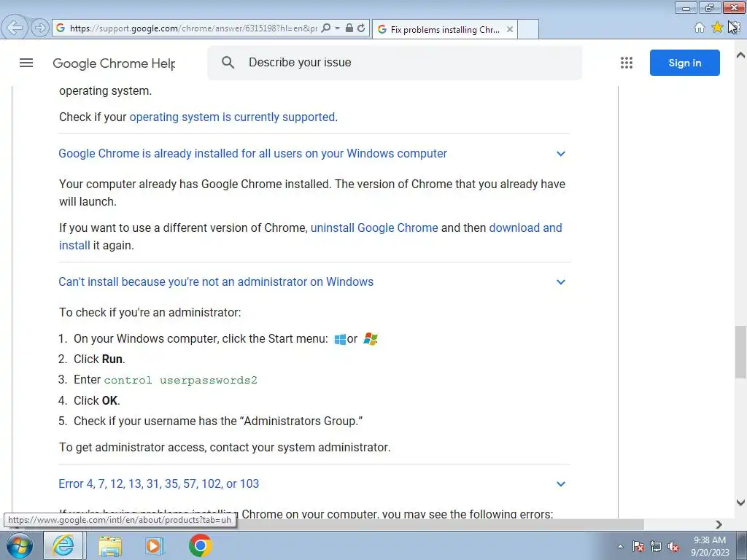Click 'To check if you're an administrator:' text

tap(150, 312)
